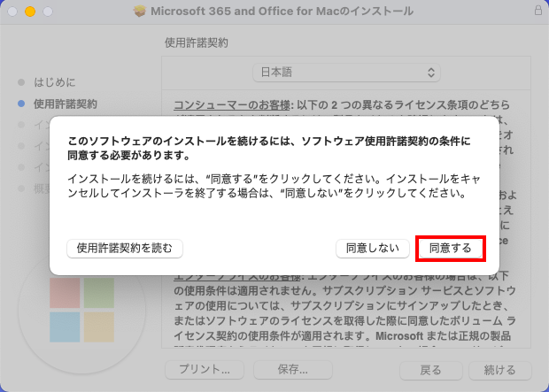Click the dialog's bold heading text
This screenshot has height=392, width=549.
269,148
